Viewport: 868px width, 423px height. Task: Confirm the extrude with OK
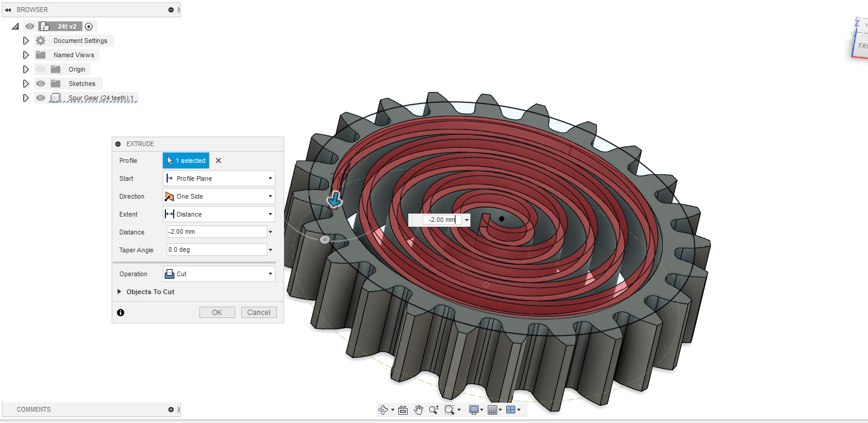(217, 312)
